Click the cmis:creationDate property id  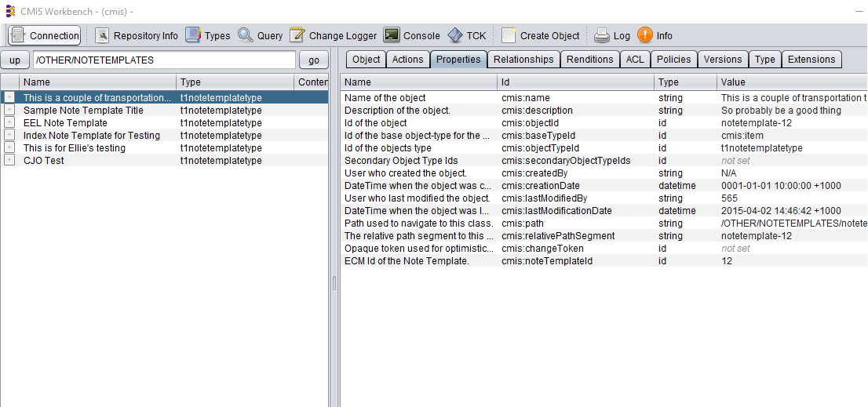tap(540, 186)
